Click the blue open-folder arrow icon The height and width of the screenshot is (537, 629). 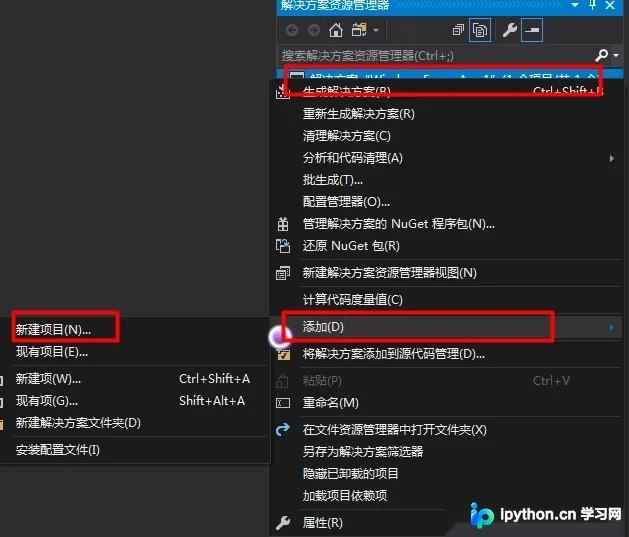[x=283, y=430]
